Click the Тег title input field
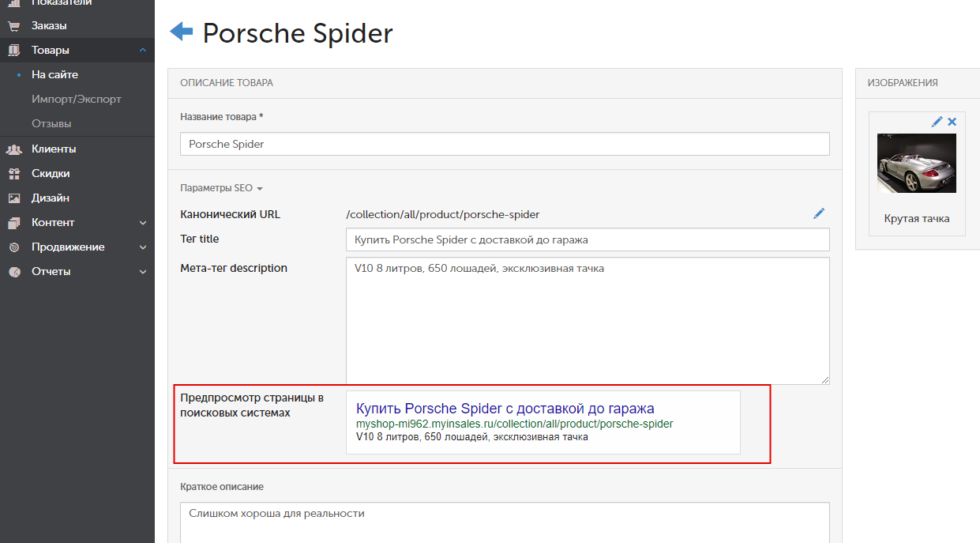This screenshot has width=980, height=543. pos(588,239)
